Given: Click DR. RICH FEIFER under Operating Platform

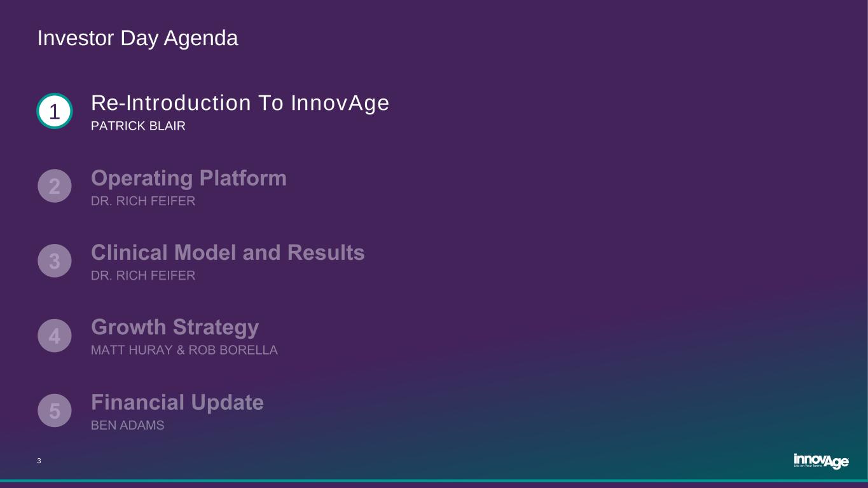Looking at the screenshot, I should click(143, 201).
